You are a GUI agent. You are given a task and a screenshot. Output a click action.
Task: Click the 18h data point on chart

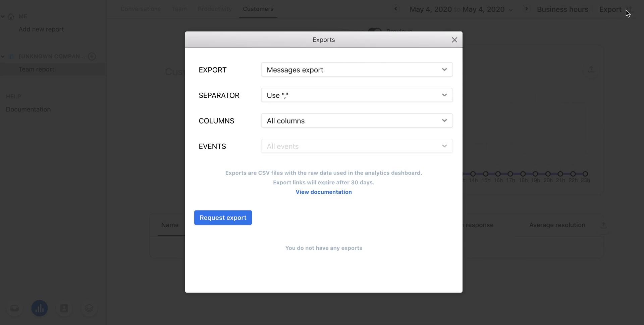(523, 174)
